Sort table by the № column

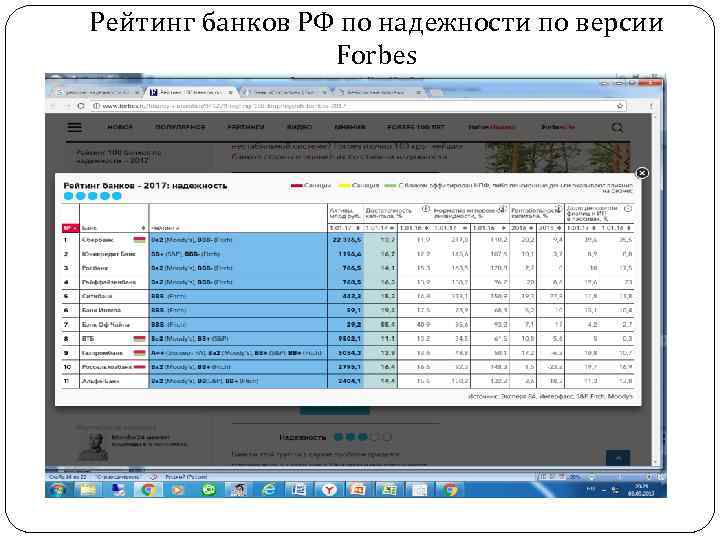click(70, 228)
